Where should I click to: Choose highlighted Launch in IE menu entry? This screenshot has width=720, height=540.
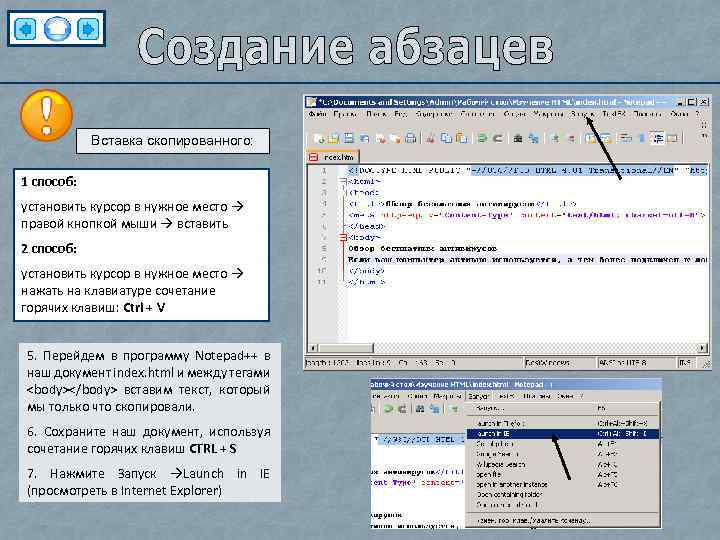[x=563, y=433]
